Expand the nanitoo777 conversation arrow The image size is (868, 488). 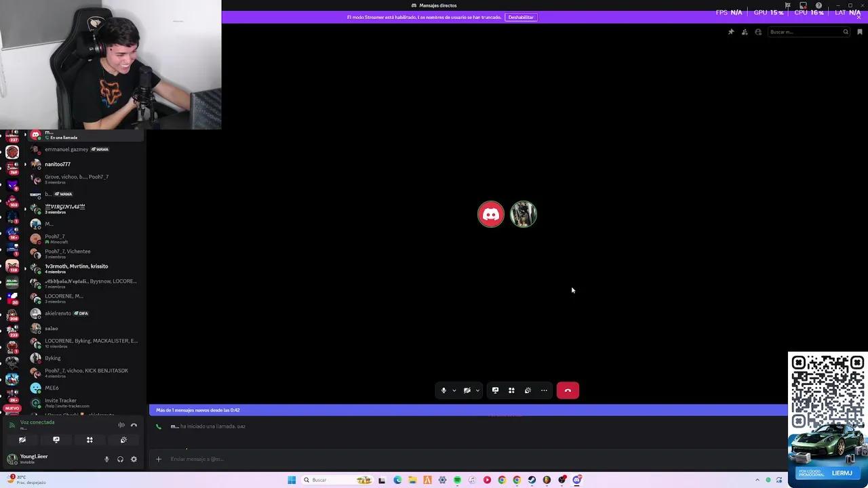click(x=26, y=164)
